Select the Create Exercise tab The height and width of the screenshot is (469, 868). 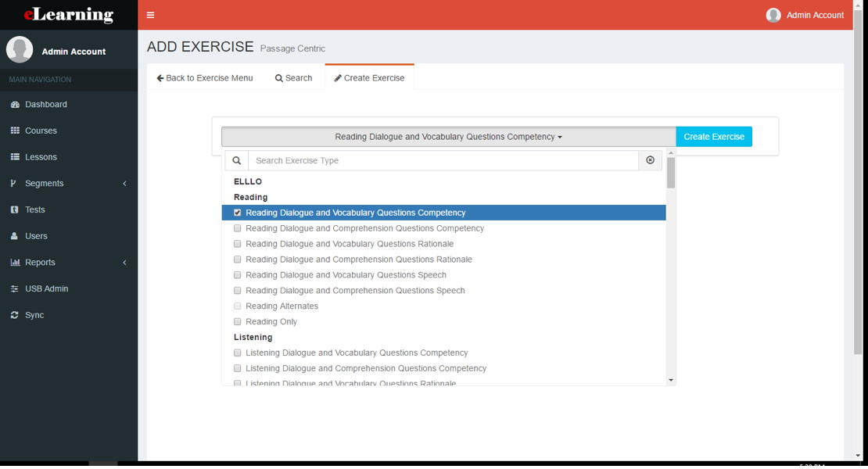(369, 77)
